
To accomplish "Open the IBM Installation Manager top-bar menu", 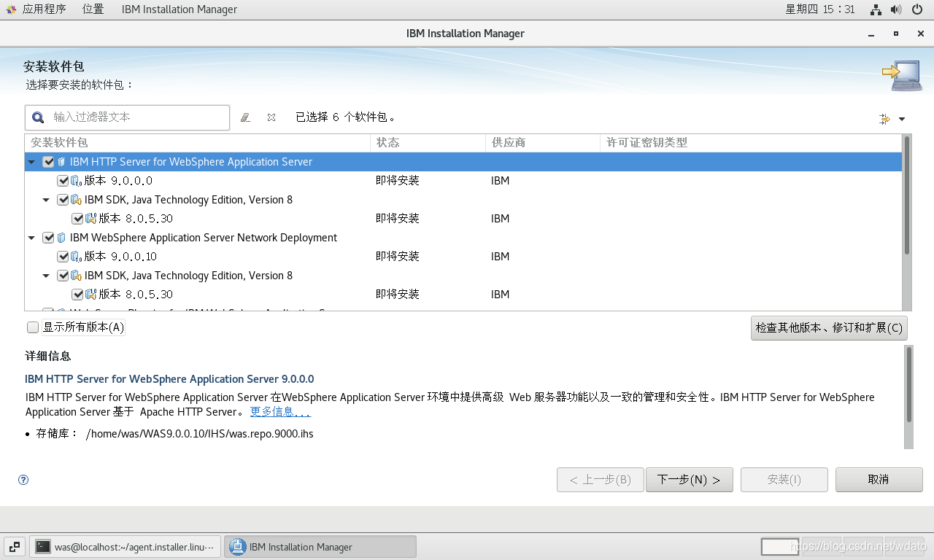I will point(180,9).
